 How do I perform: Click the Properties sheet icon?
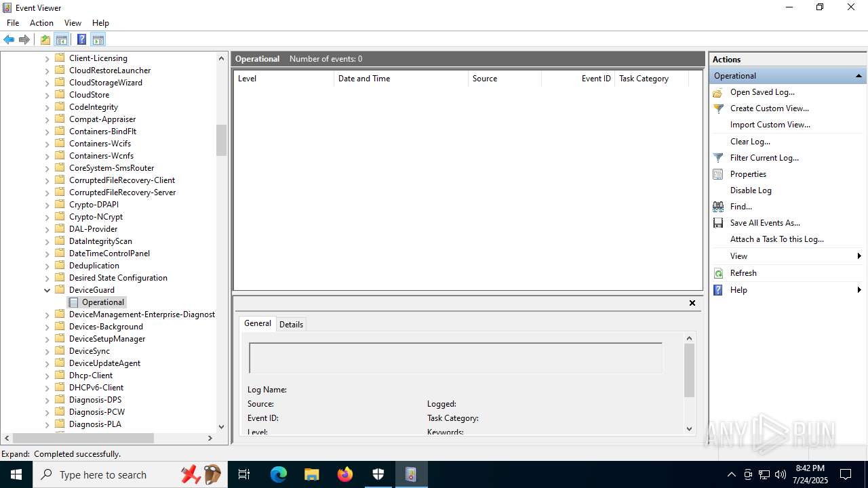pyautogui.click(x=718, y=174)
